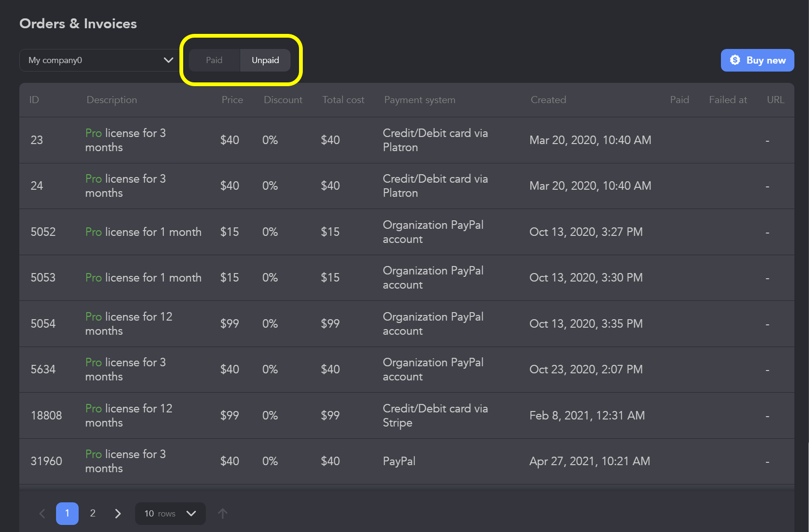
Task: Switch to the Paid toggle
Action: pos(214,60)
